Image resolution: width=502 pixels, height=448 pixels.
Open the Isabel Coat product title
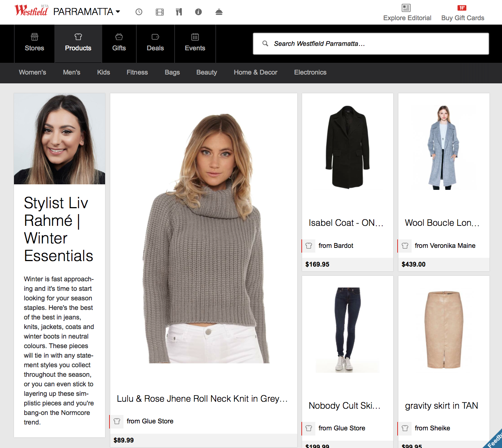(x=346, y=223)
